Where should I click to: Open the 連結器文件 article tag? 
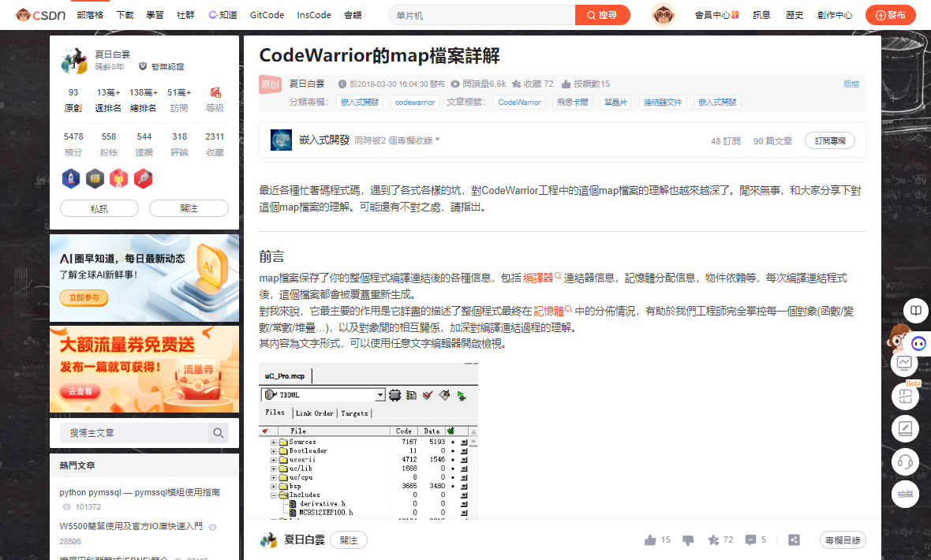click(663, 103)
